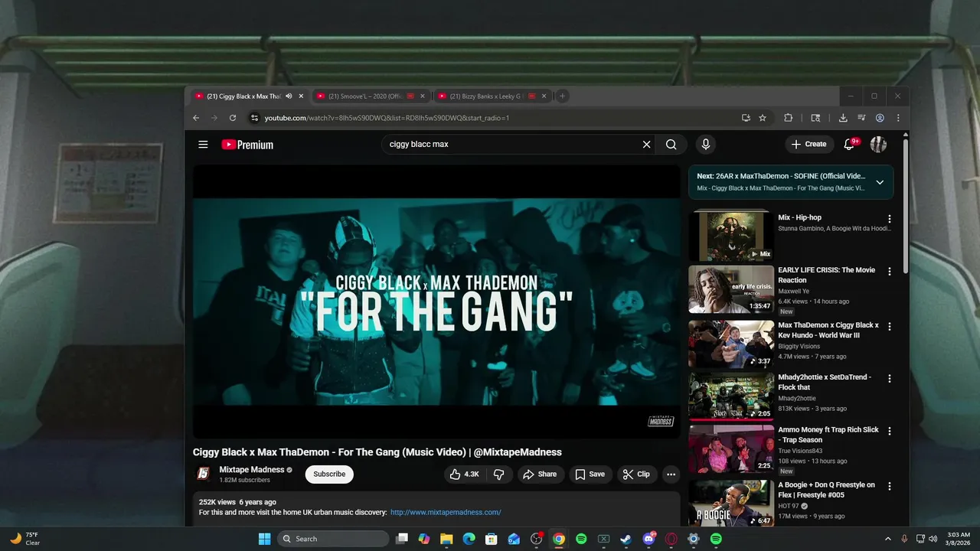Go back to the previous page

(x=196, y=118)
